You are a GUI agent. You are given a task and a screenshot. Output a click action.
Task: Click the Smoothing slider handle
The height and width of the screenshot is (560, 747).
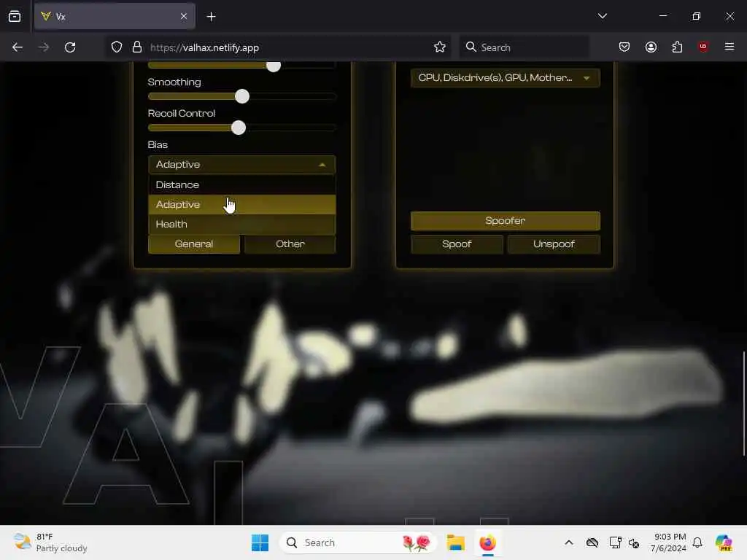click(x=242, y=97)
